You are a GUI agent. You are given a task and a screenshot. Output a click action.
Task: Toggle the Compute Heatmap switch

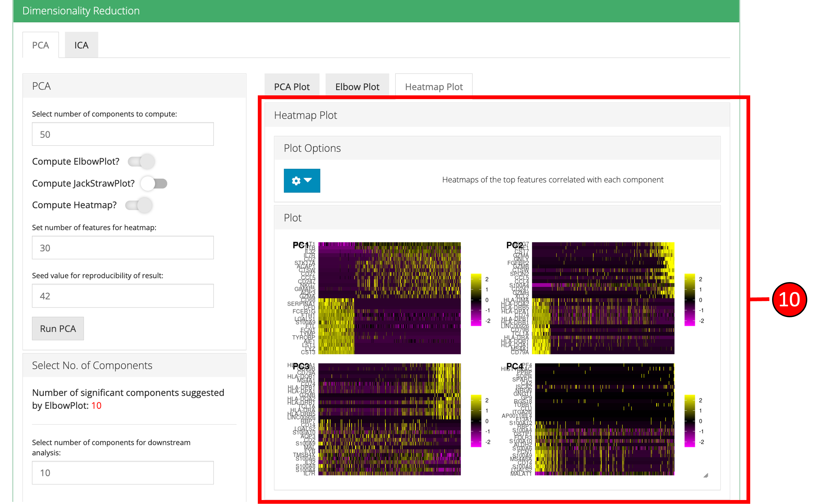pyautogui.click(x=139, y=205)
